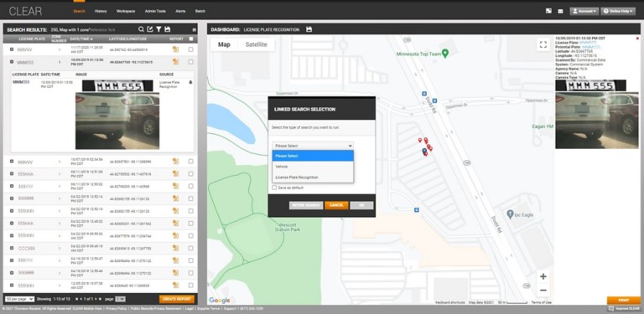Close the plate info panel with red X

coord(637,39)
